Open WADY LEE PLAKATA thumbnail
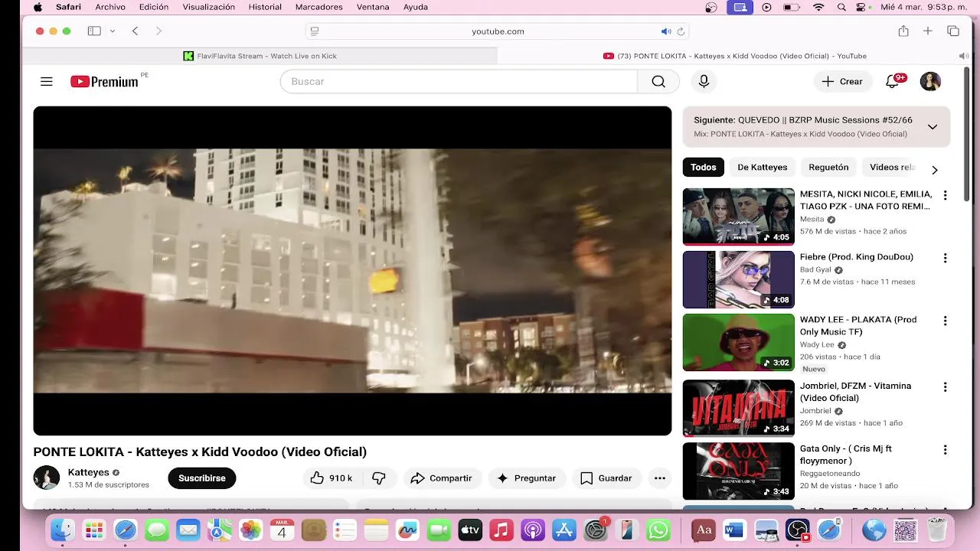Image resolution: width=980 pixels, height=551 pixels. tap(739, 342)
